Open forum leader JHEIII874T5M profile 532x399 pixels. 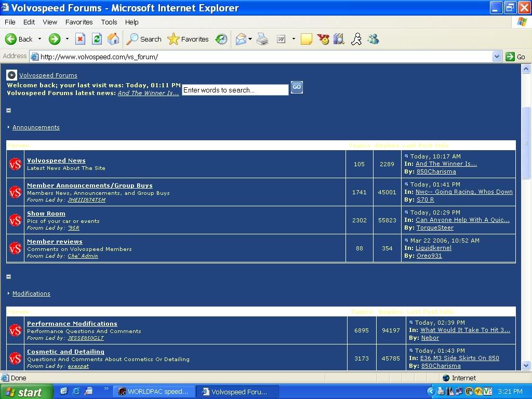pos(87,200)
